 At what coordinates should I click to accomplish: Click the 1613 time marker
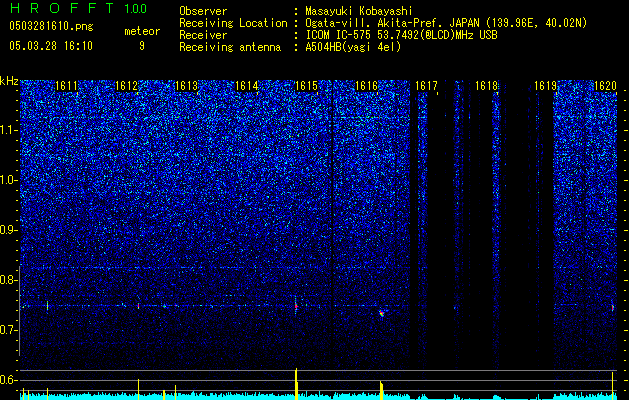click(187, 86)
